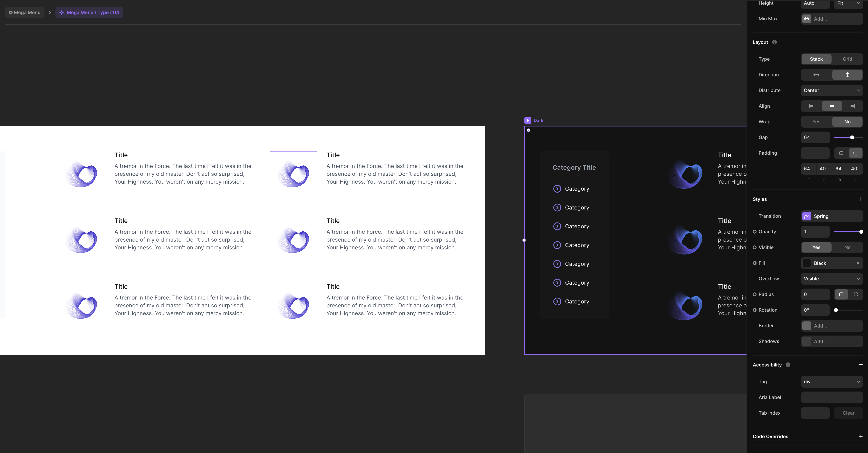Viewport: 868px width, 453px height.
Task: Select the highlighted image in light variant
Action: (293, 175)
